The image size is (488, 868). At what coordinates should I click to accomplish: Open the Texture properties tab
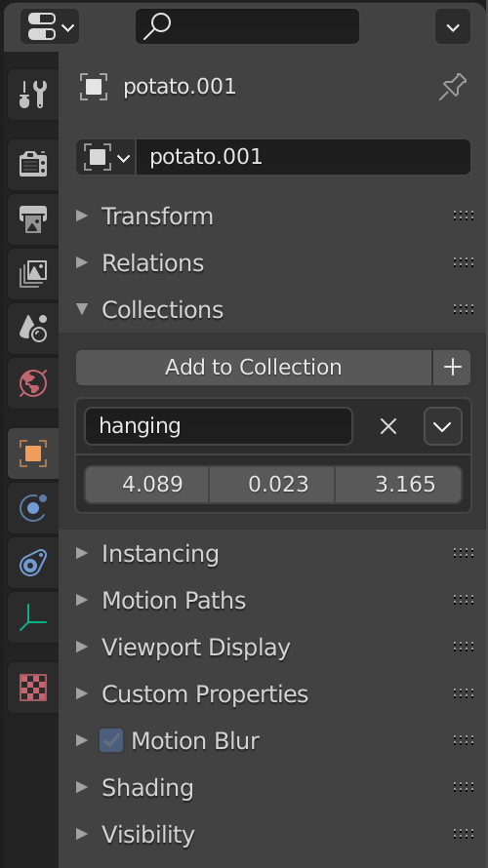tap(33, 687)
